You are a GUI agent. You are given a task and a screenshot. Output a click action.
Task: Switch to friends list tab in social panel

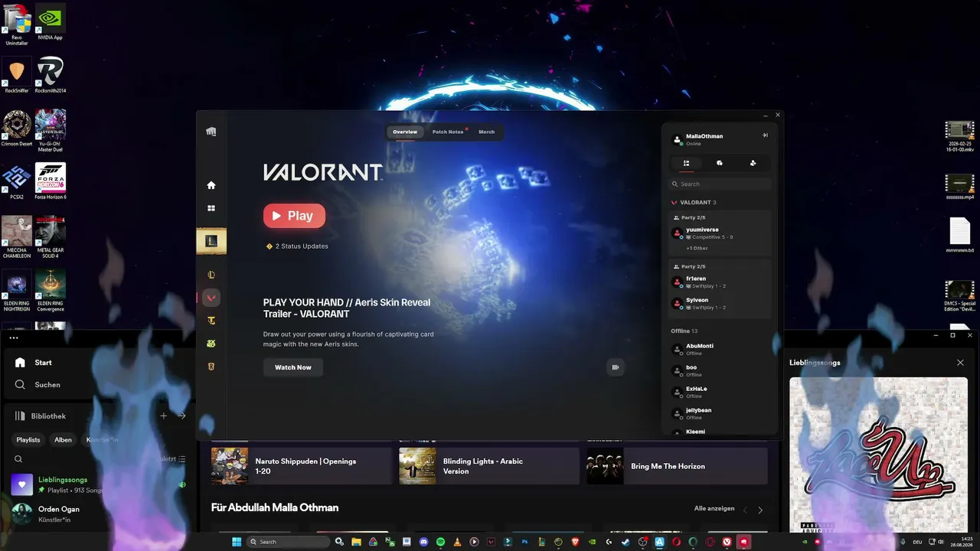[686, 163]
